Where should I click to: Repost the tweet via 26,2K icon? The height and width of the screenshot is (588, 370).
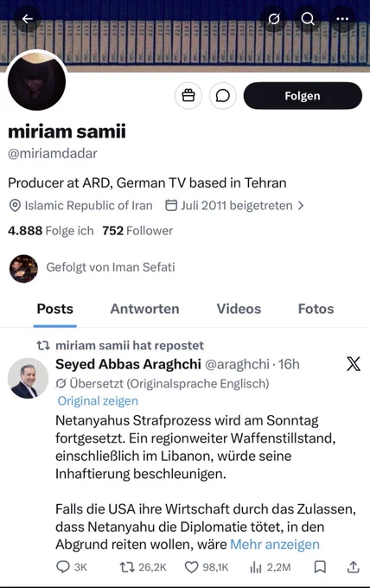tap(143, 566)
